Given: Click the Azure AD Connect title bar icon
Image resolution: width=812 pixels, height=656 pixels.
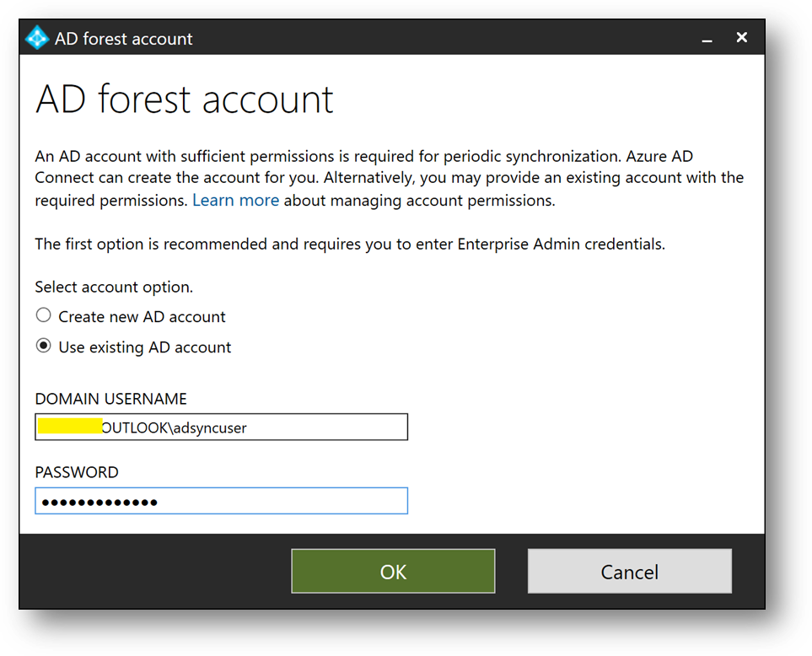Looking at the screenshot, I should 37,38.
